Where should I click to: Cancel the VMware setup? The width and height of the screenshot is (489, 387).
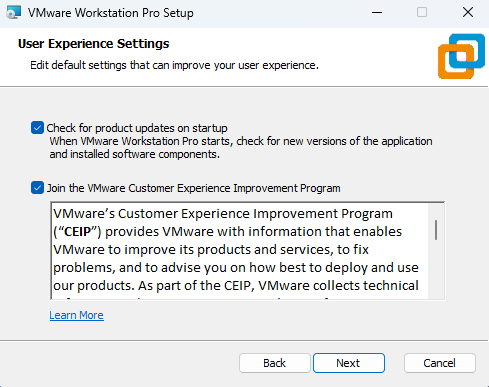point(439,363)
